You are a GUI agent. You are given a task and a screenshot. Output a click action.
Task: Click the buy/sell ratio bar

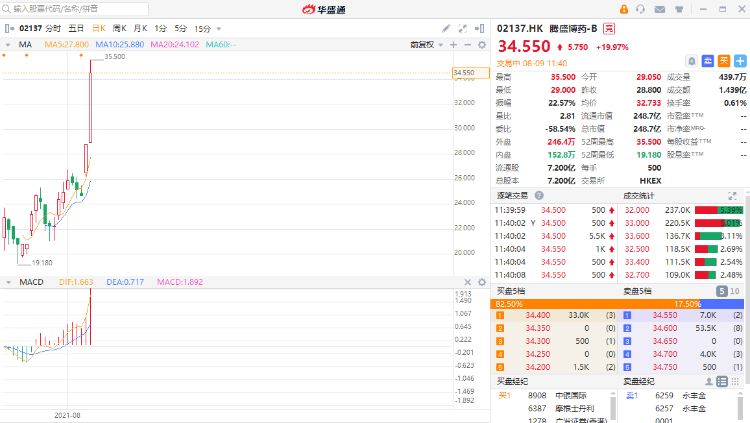tap(619, 303)
